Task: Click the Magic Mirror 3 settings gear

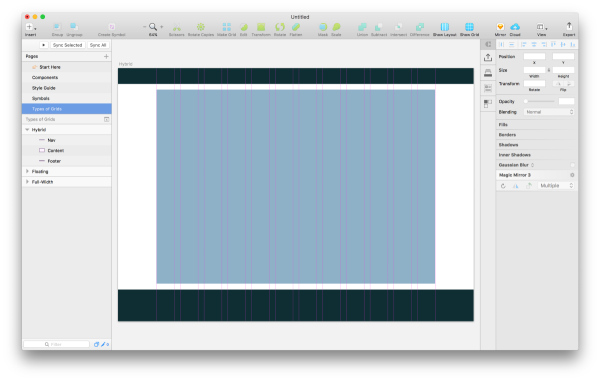Action: pyautogui.click(x=572, y=175)
